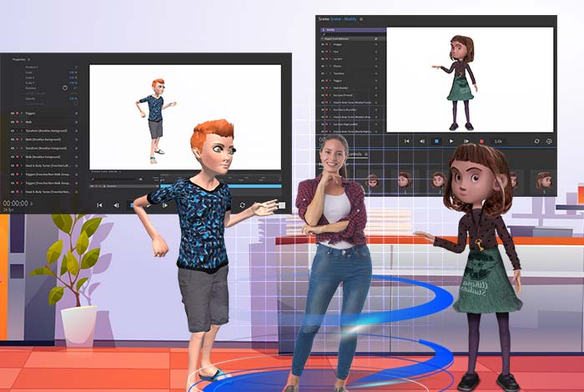The width and height of the screenshot is (584, 392).
Task: Click the circle icon on the Walk [Brooklyn Background] row
Action: (x=77, y=139)
